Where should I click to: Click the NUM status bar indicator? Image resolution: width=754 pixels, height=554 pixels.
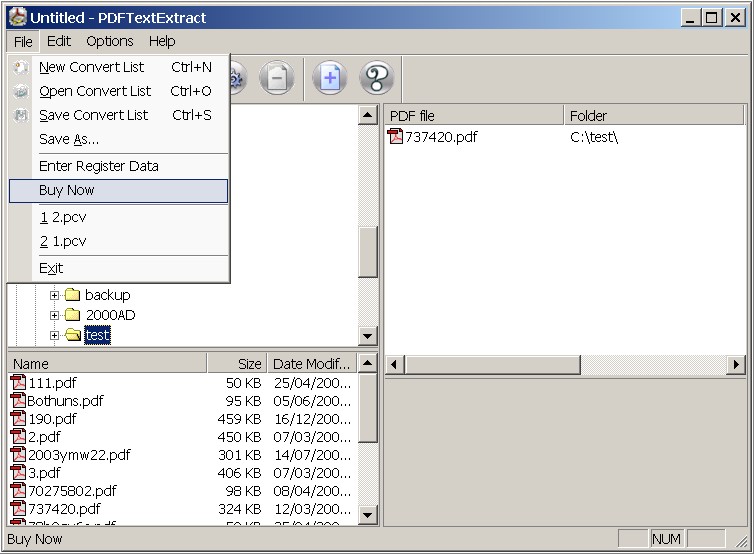pyautogui.click(x=666, y=539)
